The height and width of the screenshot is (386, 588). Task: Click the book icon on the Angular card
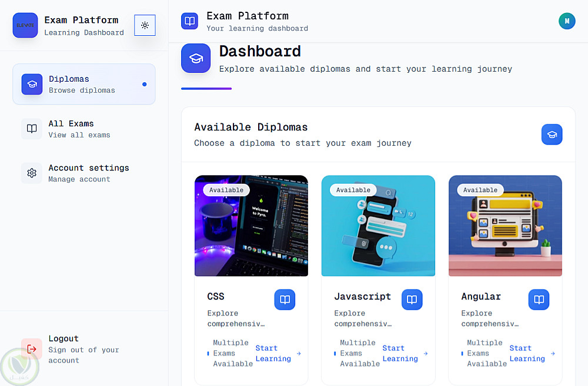(539, 300)
